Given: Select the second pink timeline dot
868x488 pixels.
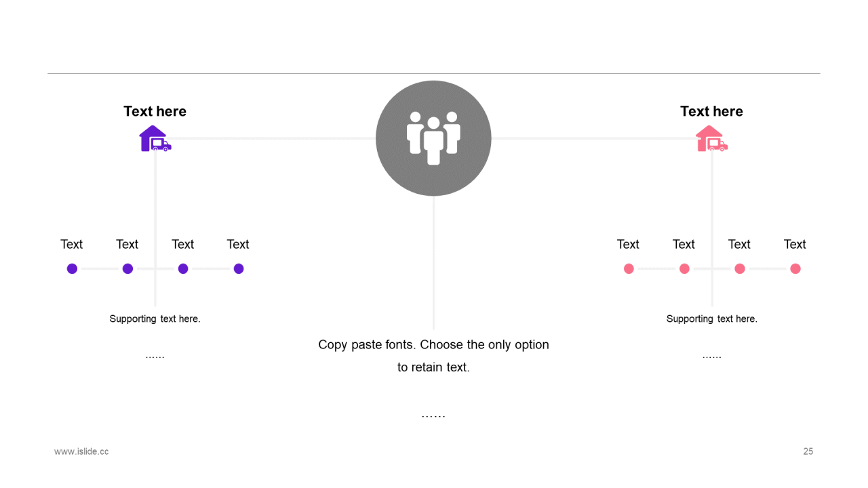Looking at the screenshot, I should [x=684, y=268].
